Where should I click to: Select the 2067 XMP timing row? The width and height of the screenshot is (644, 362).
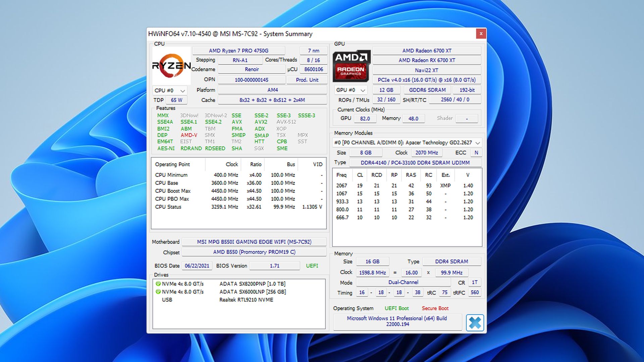click(407, 186)
